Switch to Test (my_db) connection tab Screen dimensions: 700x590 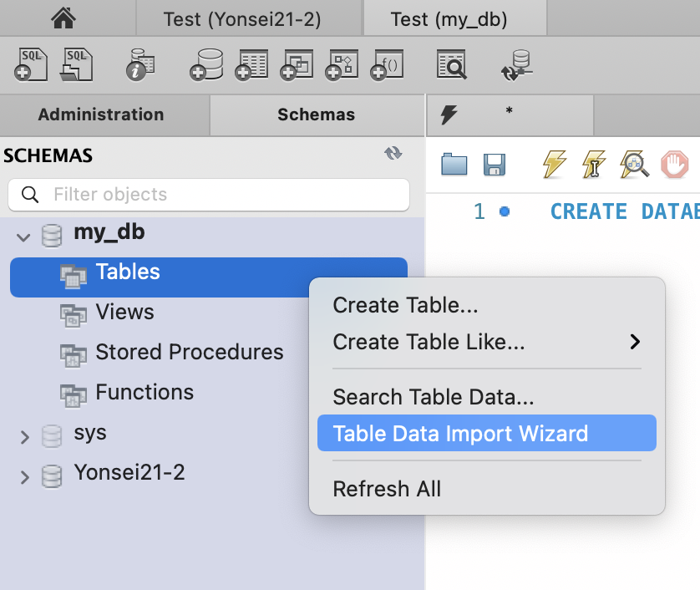click(x=455, y=18)
